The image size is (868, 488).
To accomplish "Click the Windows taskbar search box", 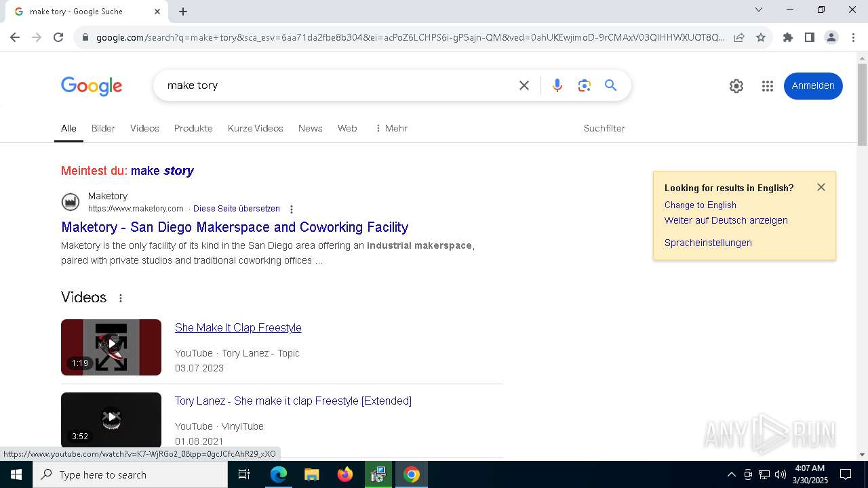I will (x=130, y=474).
